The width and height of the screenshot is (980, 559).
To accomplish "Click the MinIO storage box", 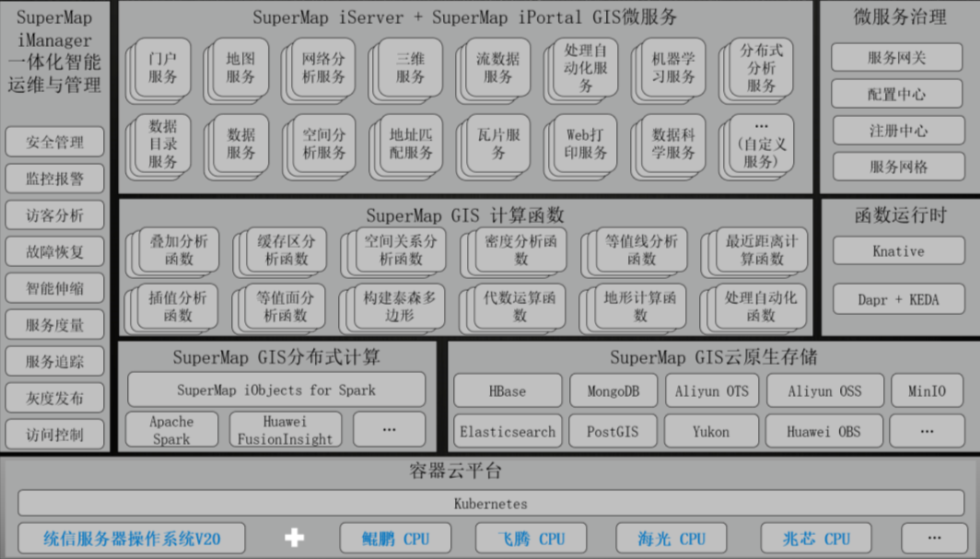I will pyautogui.click(x=927, y=391).
